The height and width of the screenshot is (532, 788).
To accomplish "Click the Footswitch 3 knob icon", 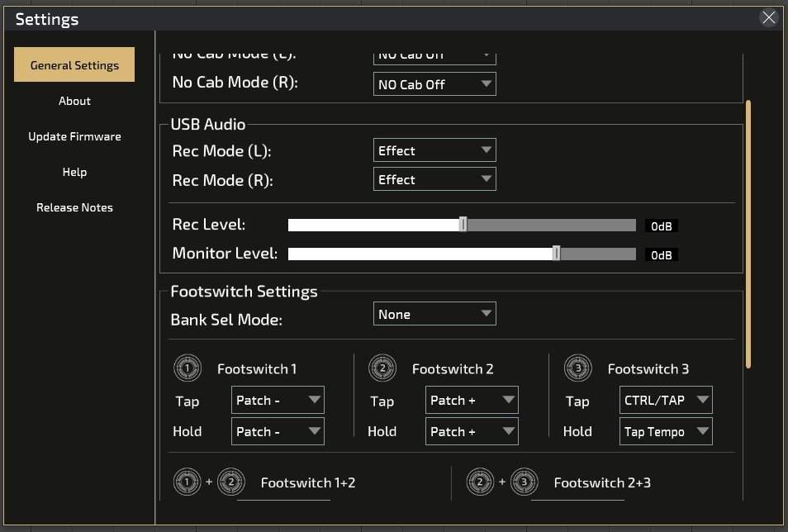I will (x=578, y=368).
